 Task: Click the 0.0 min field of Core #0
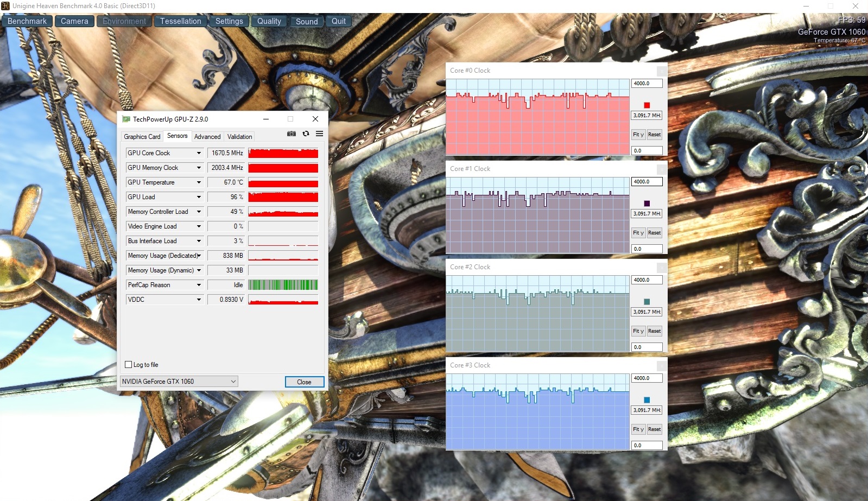(647, 151)
